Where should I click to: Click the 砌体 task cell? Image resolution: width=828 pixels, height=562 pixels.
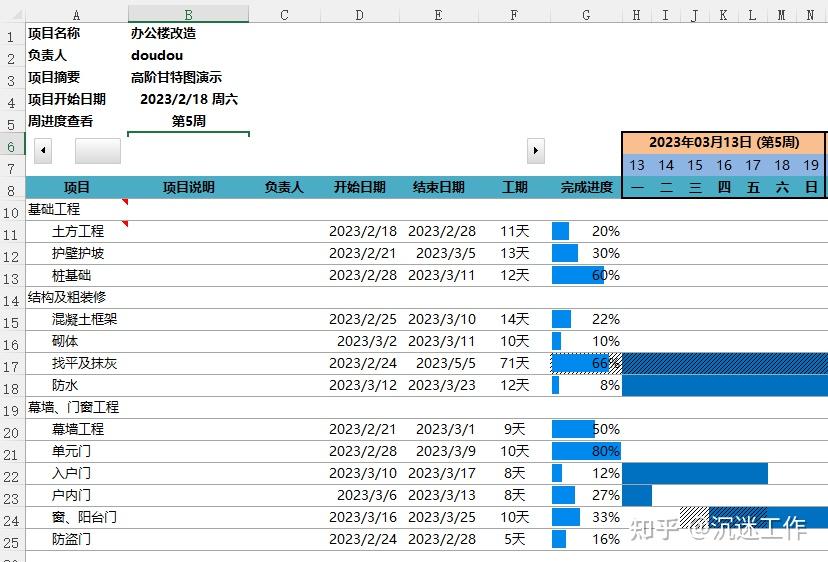pos(77,342)
